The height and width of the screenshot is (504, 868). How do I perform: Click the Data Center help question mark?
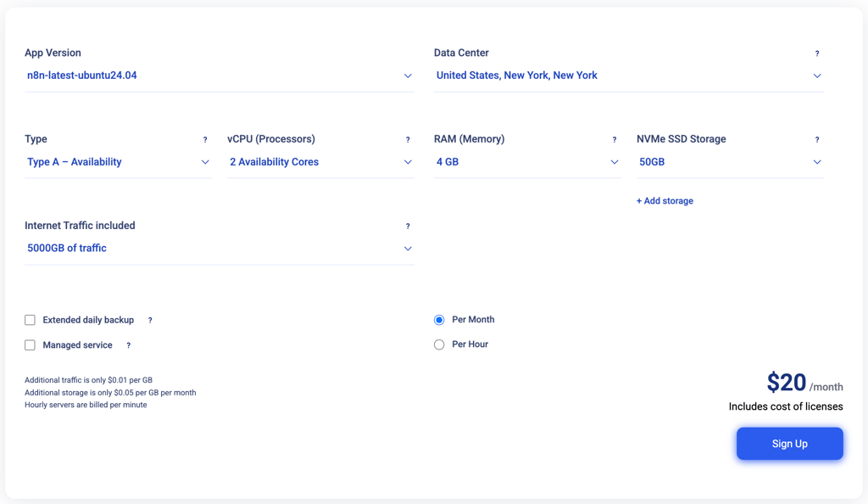coord(817,53)
